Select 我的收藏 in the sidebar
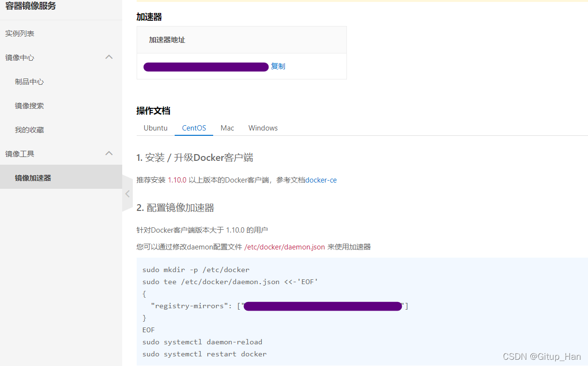 (29, 130)
